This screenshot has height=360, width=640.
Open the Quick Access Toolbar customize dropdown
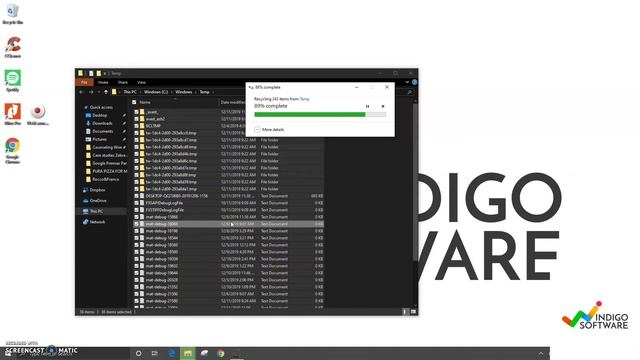click(x=105, y=73)
